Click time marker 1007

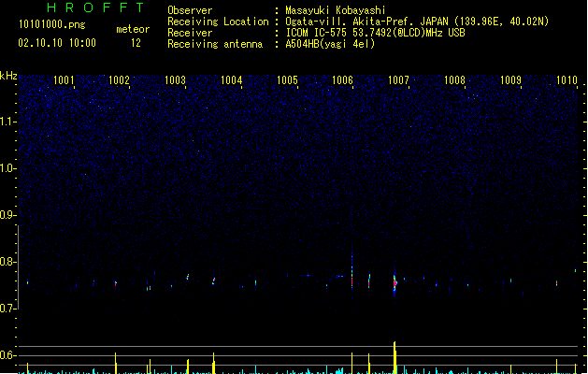coord(398,80)
